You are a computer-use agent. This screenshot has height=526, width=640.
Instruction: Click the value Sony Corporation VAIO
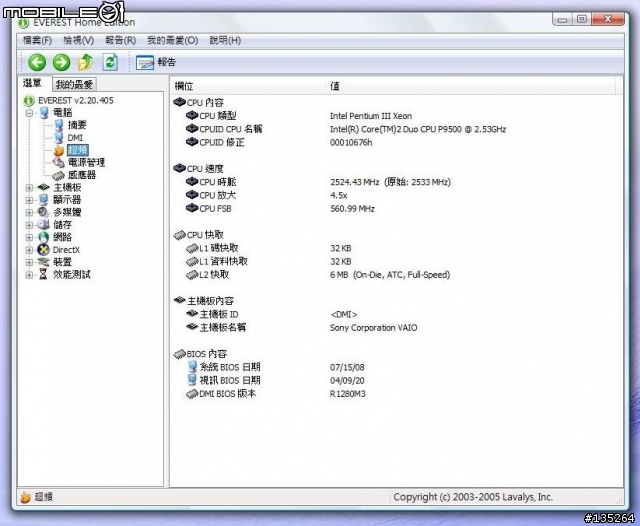[x=373, y=328]
